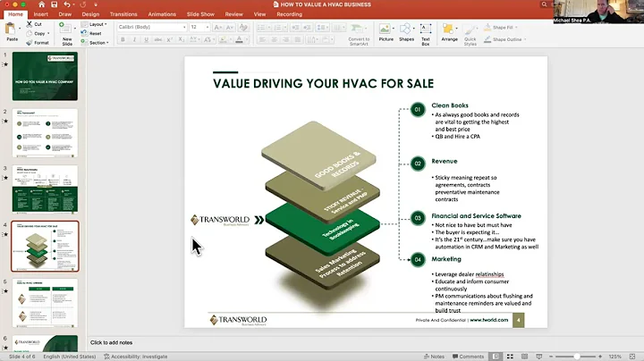Click the www.tworld.com link on slide
Image resolution: width=644 pixels, height=361 pixels.
click(488, 320)
